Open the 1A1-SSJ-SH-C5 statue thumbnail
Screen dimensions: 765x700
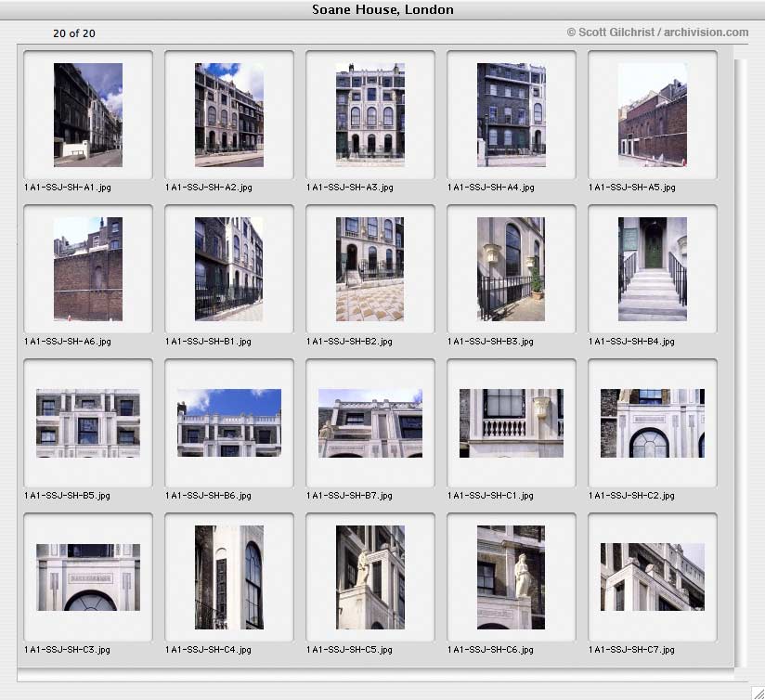[x=370, y=577]
